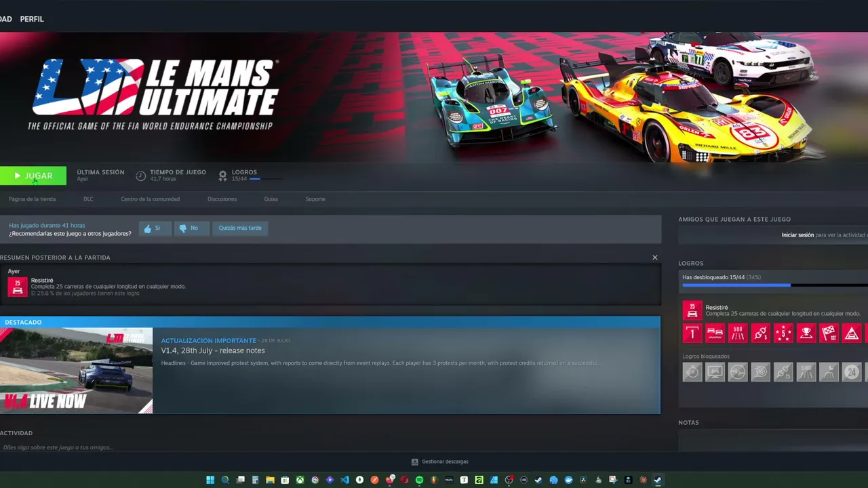The width and height of the screenshot is (868, 488).
Task: Select the two-cars achievement icon
Action: [x=715, y=333]
